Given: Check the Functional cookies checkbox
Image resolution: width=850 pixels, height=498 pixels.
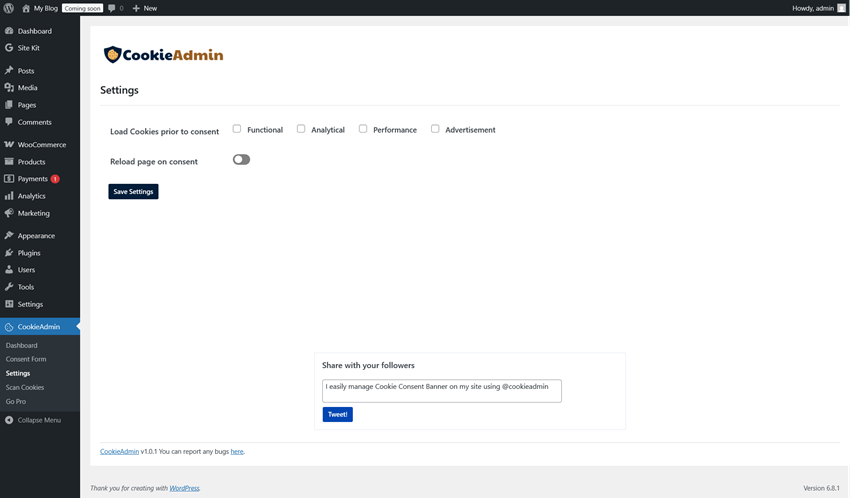Looking at the screenshot, I should tap(237, 129).
